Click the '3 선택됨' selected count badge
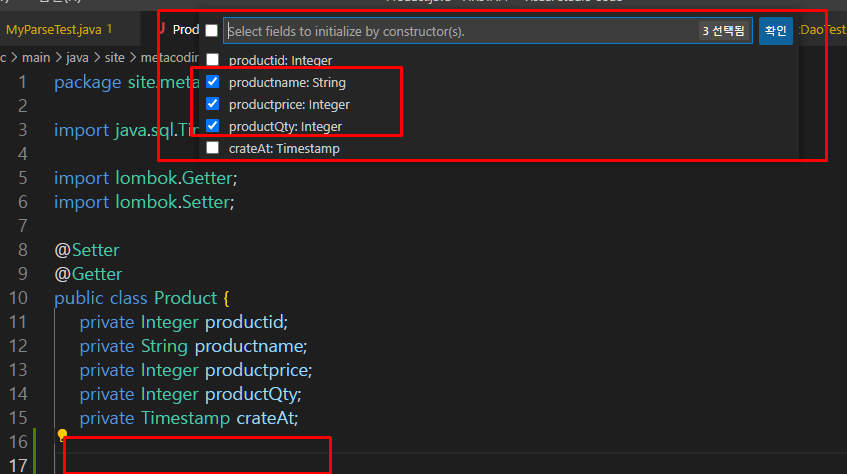Image resolution: width=847 pixels, height=474 pixels. pyautogui.click(x=723, y=31)
